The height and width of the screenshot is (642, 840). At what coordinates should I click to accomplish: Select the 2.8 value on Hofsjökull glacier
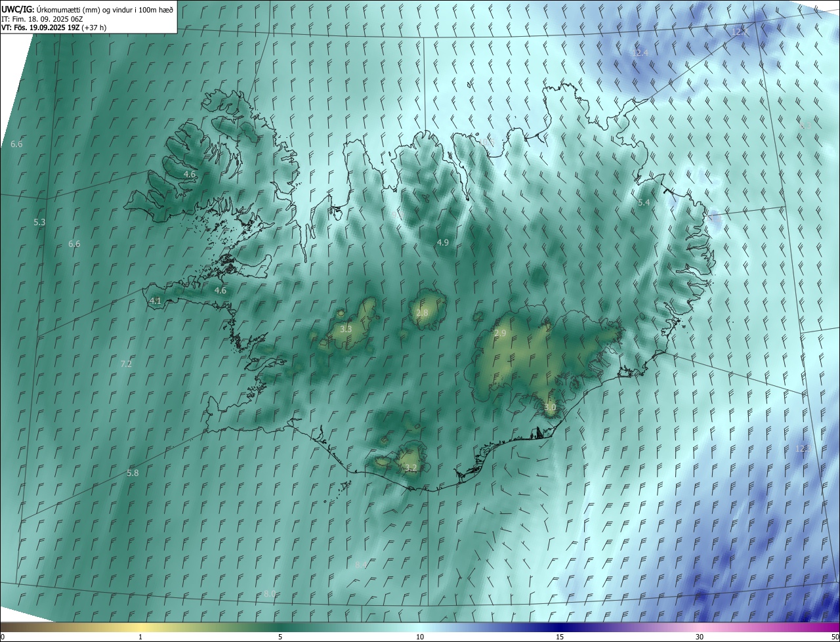pos(422,313)
